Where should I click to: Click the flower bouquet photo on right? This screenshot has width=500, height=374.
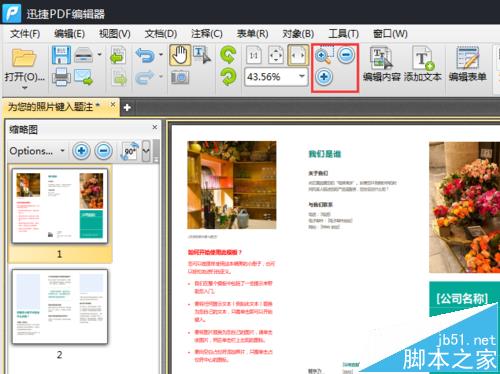pyautogui.click(x=464, y=207)
